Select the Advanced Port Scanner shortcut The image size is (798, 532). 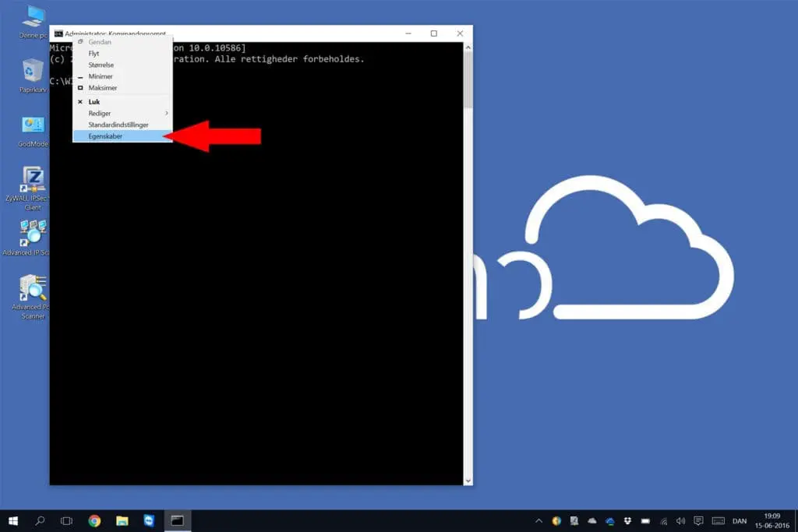tap(33, 288)
